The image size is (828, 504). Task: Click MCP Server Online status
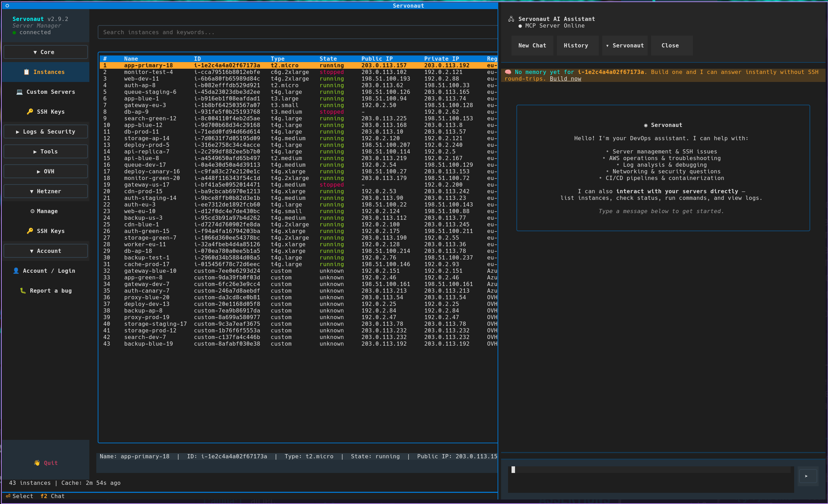[x=551, y=25]
